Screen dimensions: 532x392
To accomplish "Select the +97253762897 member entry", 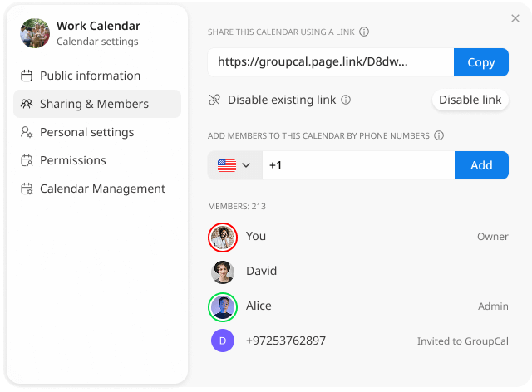I will (x=358, y=341).
